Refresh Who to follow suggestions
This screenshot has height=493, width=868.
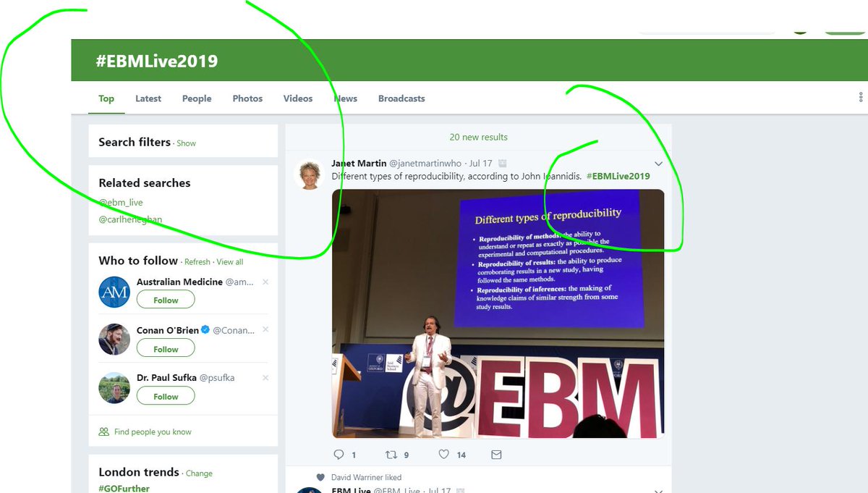[197, 262]
